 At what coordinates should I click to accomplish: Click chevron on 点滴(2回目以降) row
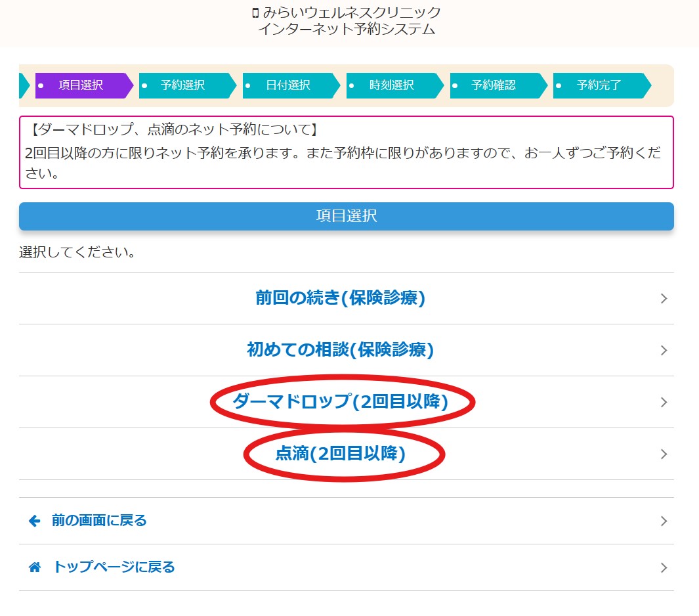coord(664,454)
